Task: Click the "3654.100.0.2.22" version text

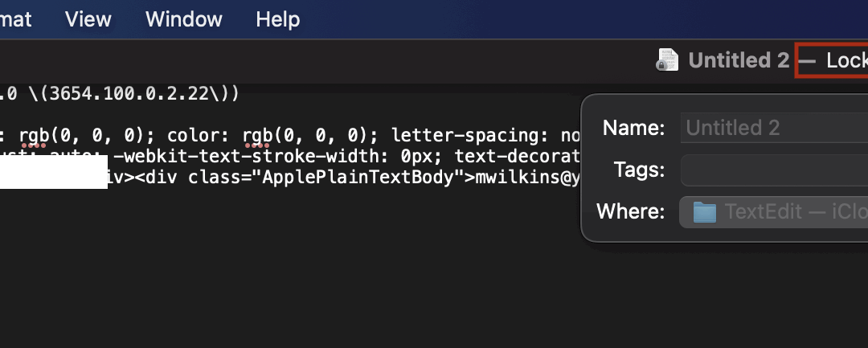Action: [135, 94]
